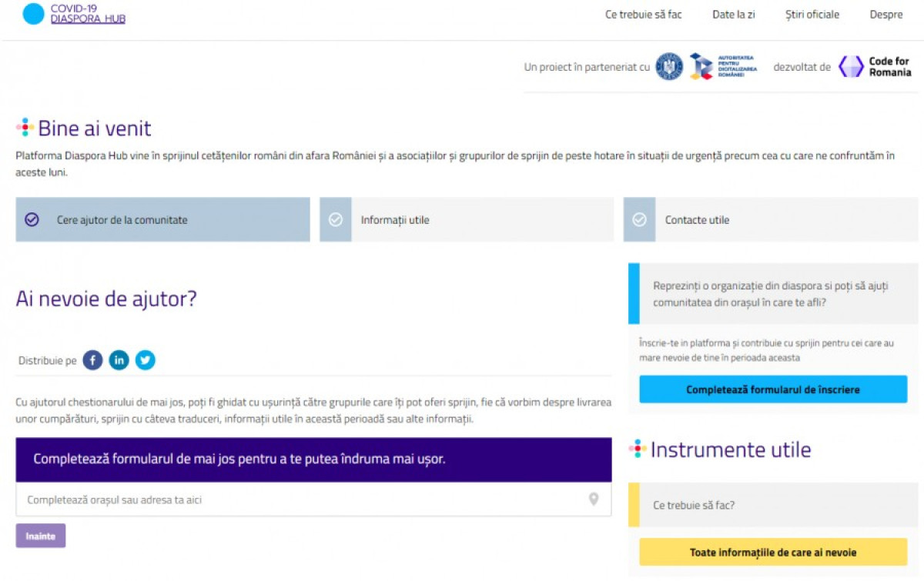
Task: Open Ce trebuie să fac menu
Action: coord(643,15)
